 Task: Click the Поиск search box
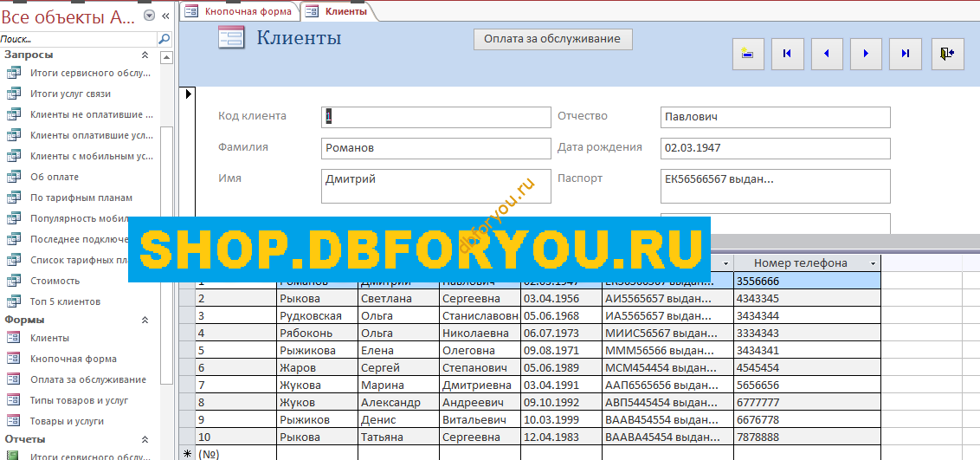[x=78, y=39]
